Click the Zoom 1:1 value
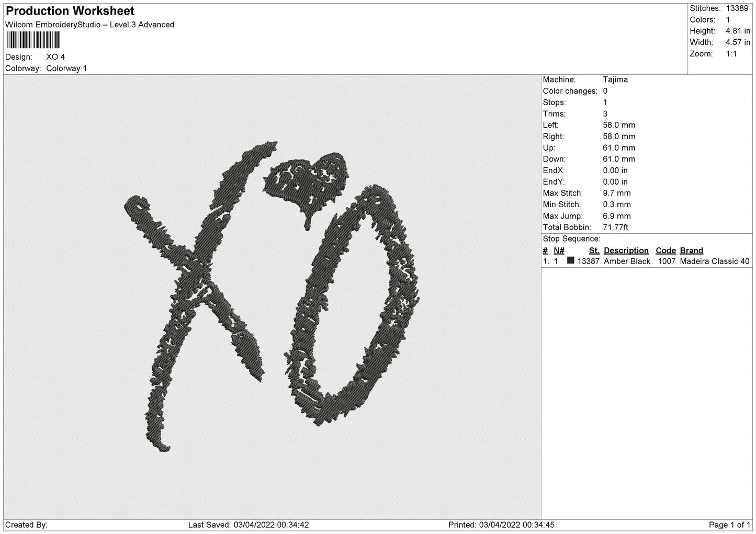756x534 pixels. pos(731,54)
